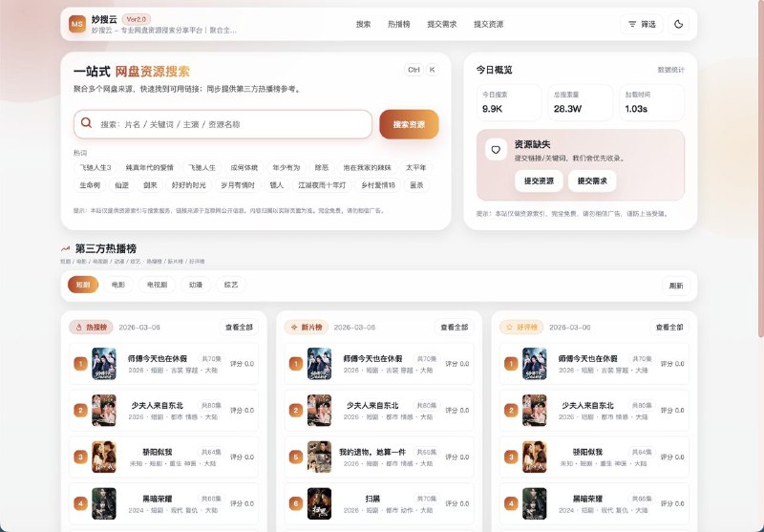Toggle dark mode with the moon icon
Screen dimensions: 764x532
tap(678, 24)
